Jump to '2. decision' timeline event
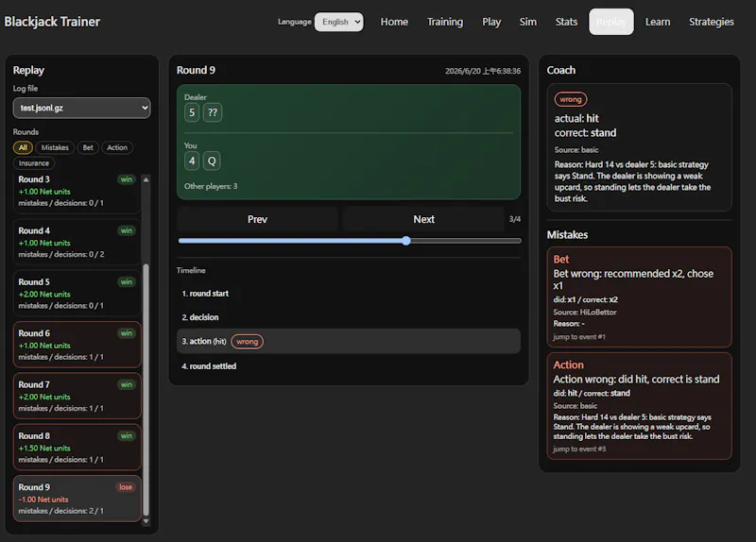This screenshot has height=542, width=756. pos(349,317)
